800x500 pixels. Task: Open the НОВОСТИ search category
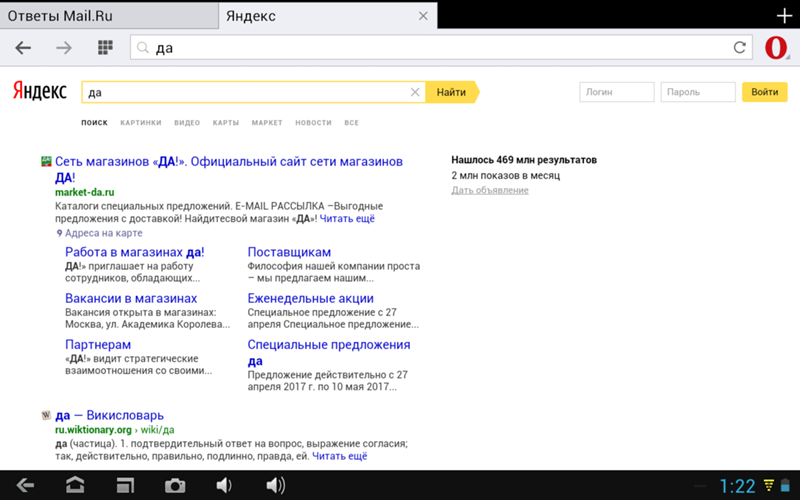(x=313, y=122)
